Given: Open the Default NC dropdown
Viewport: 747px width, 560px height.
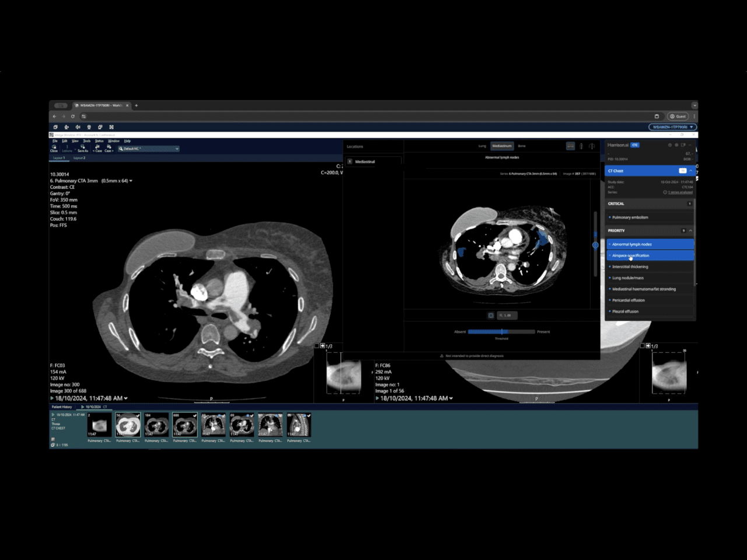Looking at the screenshot, I should coord(176,149).
